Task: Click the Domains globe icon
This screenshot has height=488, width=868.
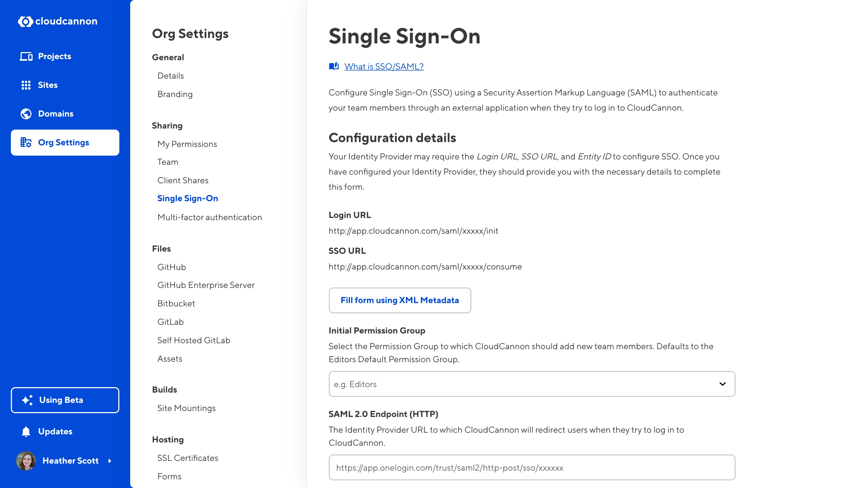Action: point(26,114)
